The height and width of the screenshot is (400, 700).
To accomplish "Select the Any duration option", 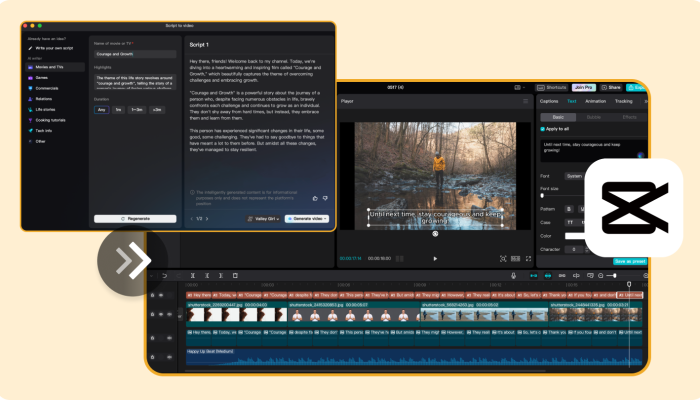I will pos(102,109).
